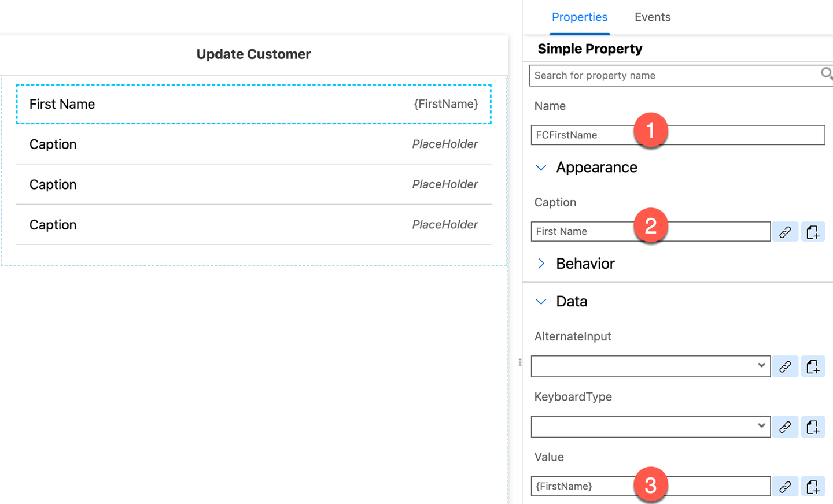Click the Name field containing FCFirstName
Image resolution: width=833 pixels, height=504 pixels.
tap(678, 135)
